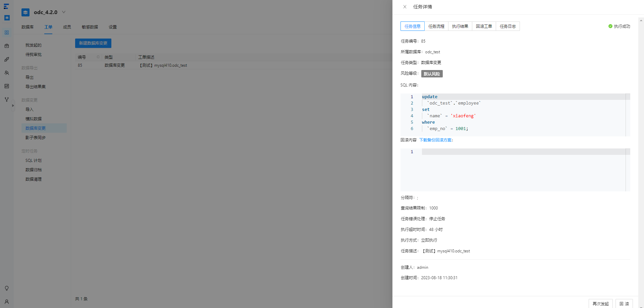Select SQL 计划 menu item
Viewport: 644px width, 308px height.
(x=34, y=161)
